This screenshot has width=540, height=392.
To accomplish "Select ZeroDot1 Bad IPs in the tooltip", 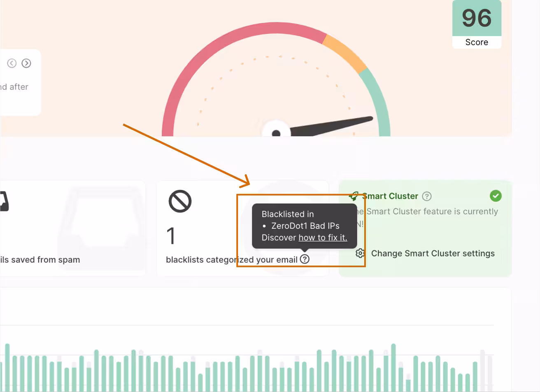I will tap(305, 226).
